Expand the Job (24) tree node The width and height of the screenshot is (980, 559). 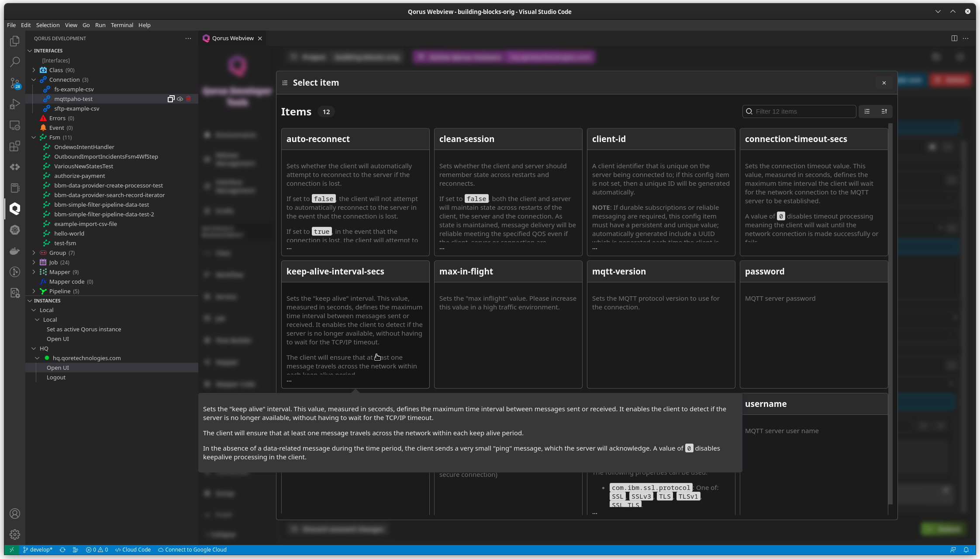point(34,262)
